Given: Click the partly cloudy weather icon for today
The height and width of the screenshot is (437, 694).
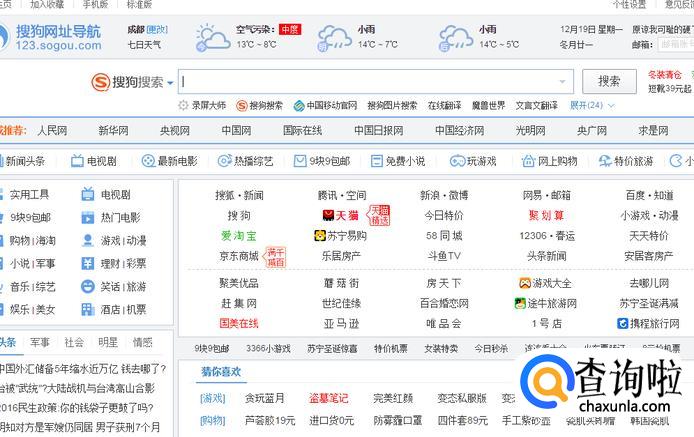Looking at the screenshot, I should (212, 38).
